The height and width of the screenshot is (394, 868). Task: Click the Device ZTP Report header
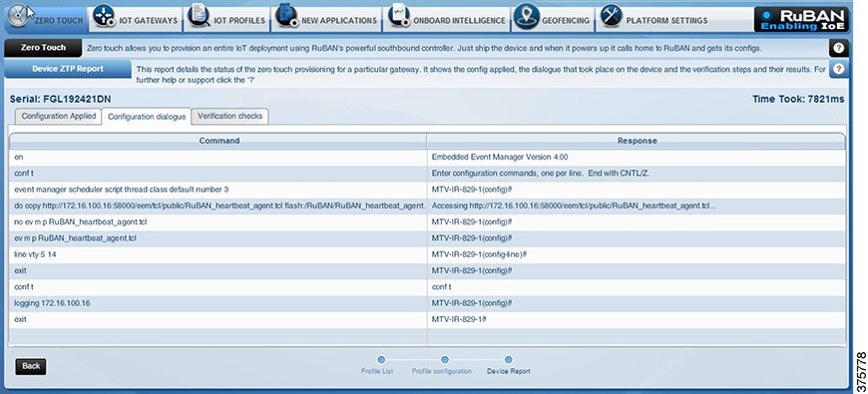68,69
